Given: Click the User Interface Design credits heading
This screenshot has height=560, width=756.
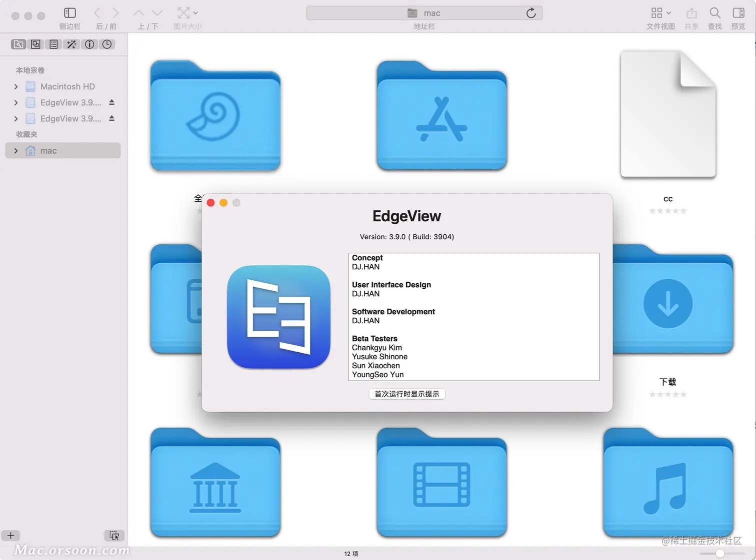Looking at the screenshot, I should pyautogui.click(x=391, y=285).
